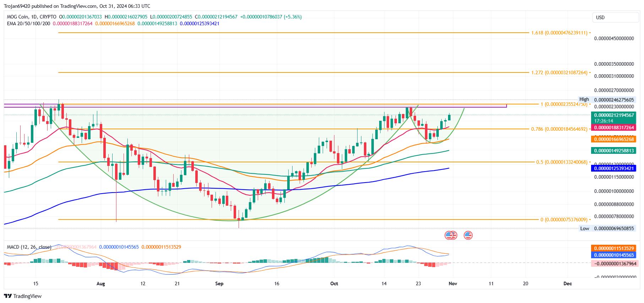Screen dimensions: 644x303
Task: Click the green current price label 0.0000212194567
Action: 613,115
